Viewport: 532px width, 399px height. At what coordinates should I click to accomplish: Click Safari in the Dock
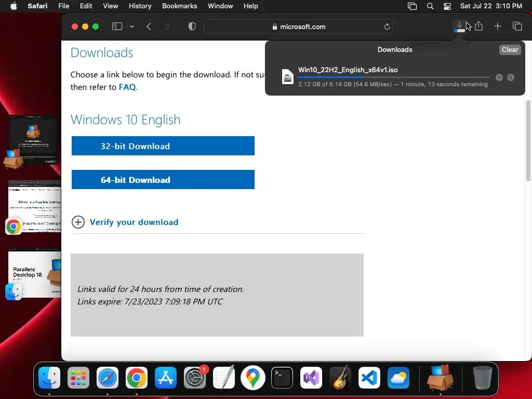[108, 377]
